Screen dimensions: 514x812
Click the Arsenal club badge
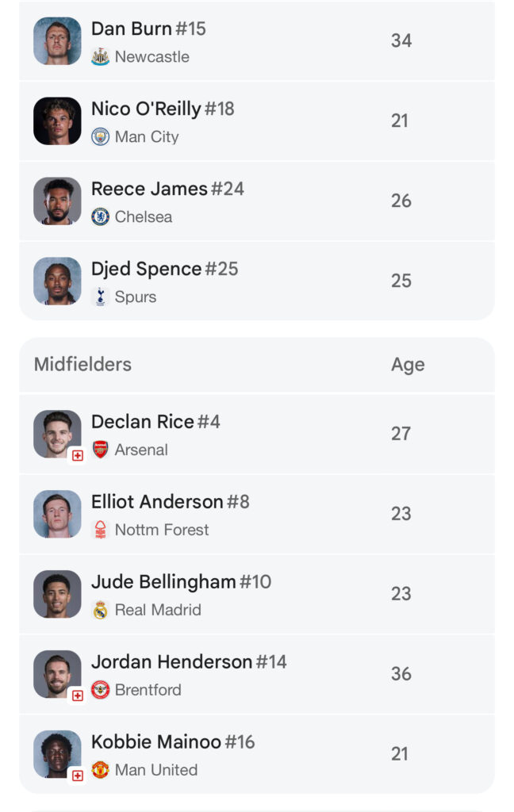pyautogui.click(x=100, y=450)
